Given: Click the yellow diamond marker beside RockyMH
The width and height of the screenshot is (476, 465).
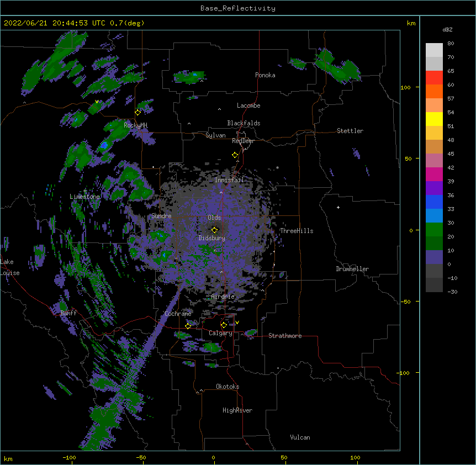Looking at the screenshot, I should point(138,113).
